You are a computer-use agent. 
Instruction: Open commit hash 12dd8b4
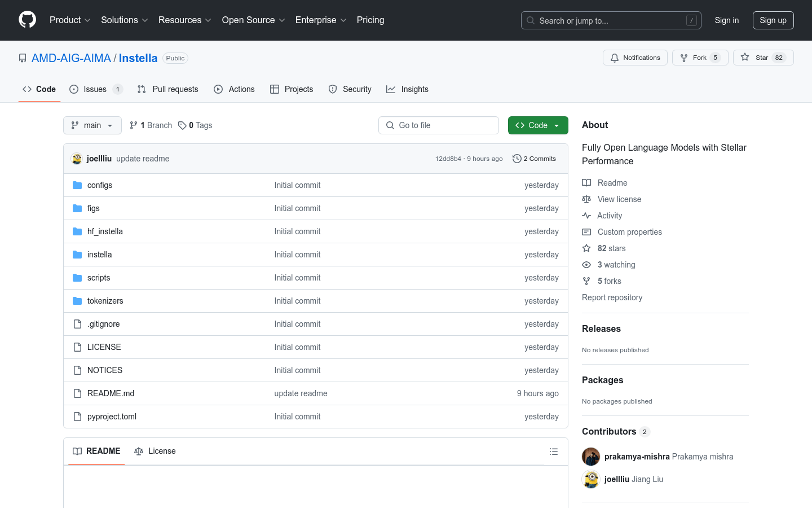coord(448,159)
